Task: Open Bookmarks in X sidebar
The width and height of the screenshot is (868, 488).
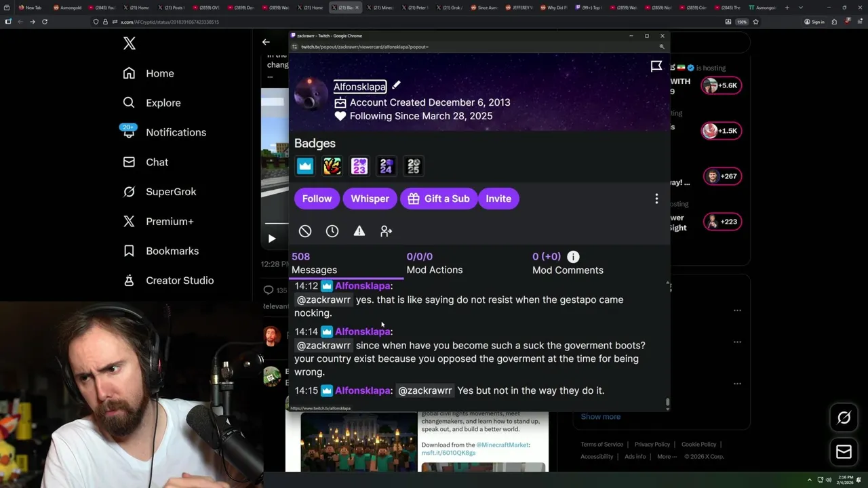Action: 161,251
